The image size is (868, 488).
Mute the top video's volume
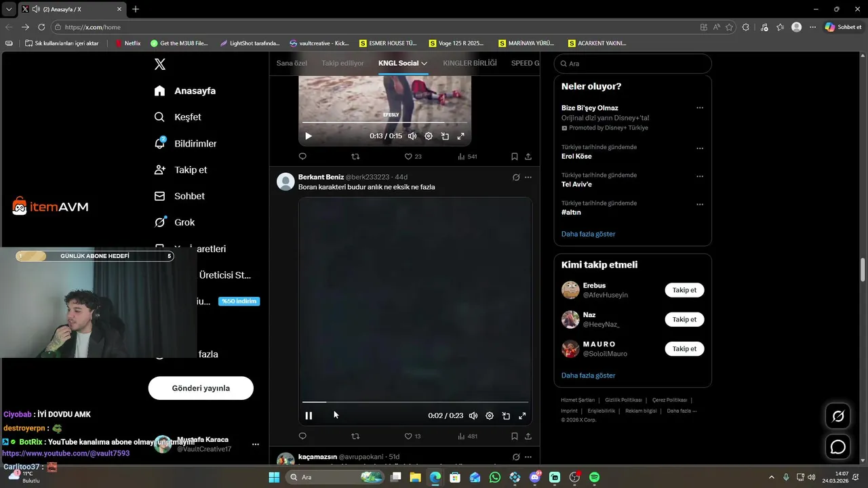coord(412,136)
